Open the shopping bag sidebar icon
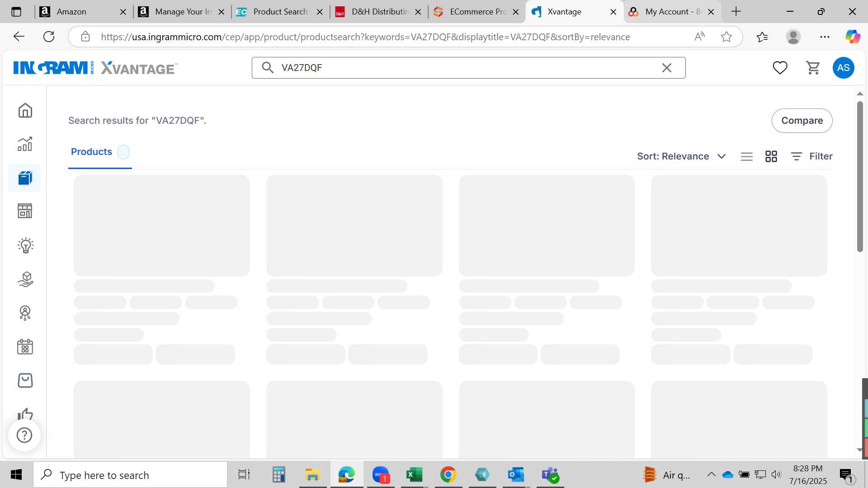Screen dimensions: 868x488 25,380
